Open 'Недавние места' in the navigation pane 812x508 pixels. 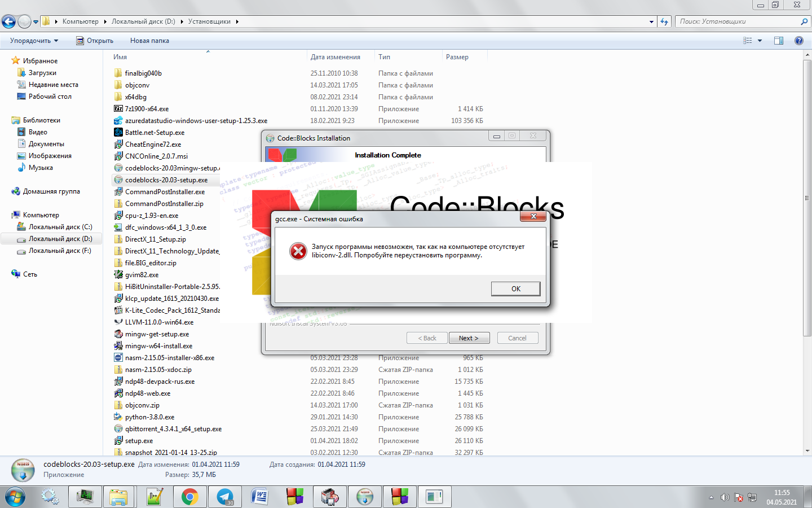[53, 85]
